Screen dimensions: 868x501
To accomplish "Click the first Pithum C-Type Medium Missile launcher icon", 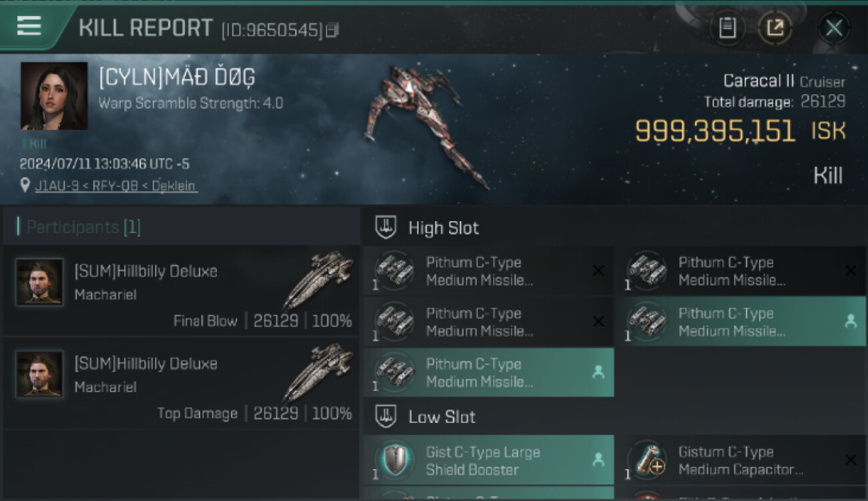I will [395, 271].
